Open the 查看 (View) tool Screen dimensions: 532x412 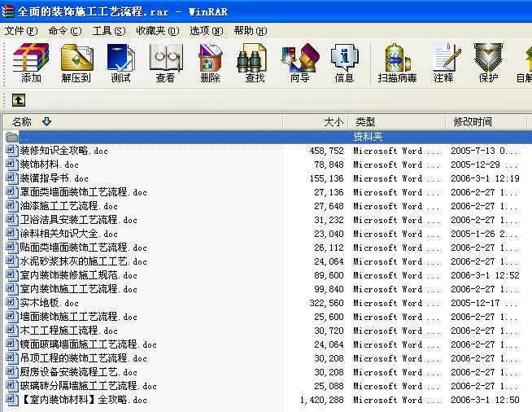(166, 63)
